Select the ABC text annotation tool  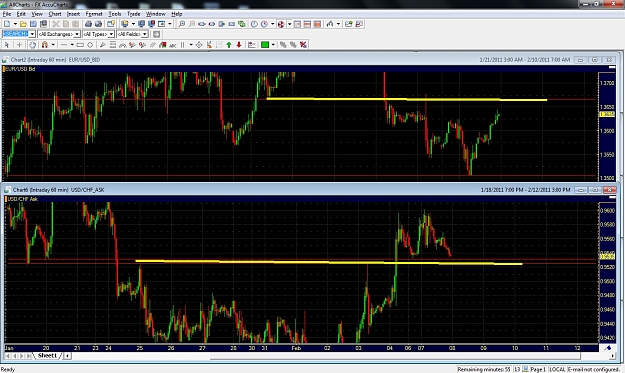point(173,45)
